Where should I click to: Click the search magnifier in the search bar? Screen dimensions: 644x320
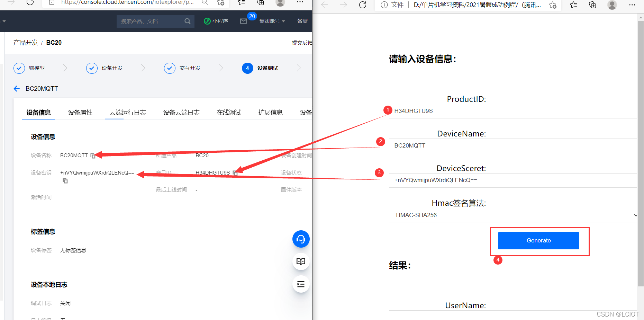point(187,21)
